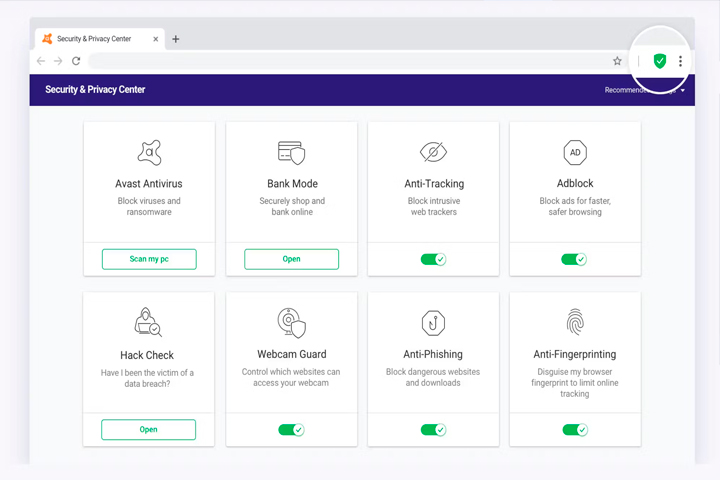The height and width of the screenshot is (480, 720).
Task: Click the Avast Antivirus title
Action: pos(149,184)
